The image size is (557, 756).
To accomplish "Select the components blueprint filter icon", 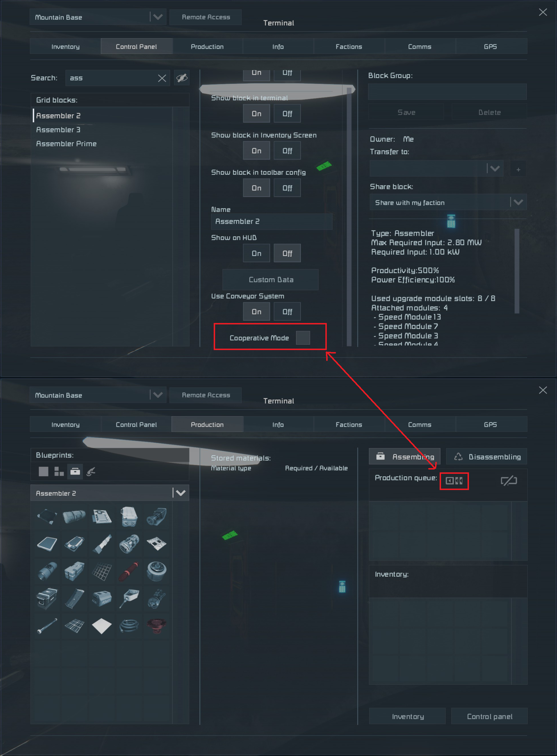I will point(75,471).
